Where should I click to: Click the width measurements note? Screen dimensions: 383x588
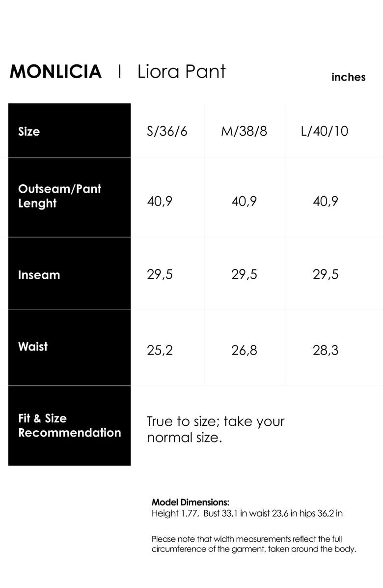point(253,544)
